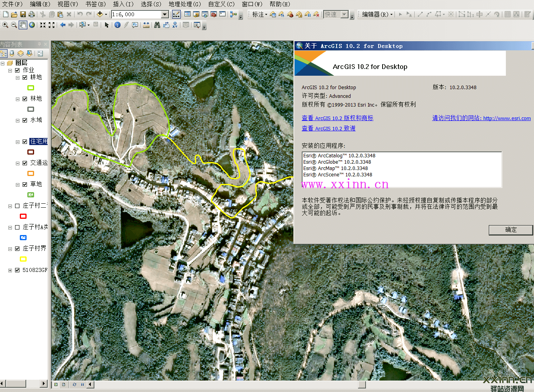Switch contents to List By Source
534x392 pixels.
[12, 54]
